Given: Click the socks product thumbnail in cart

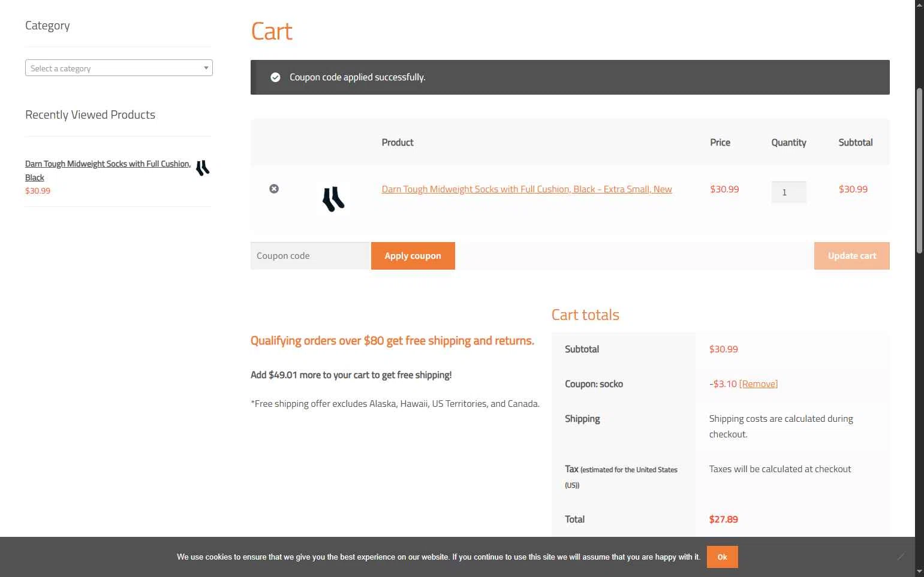Looking at the screenshot, I should pyautogui.click(x=333, y=199).
